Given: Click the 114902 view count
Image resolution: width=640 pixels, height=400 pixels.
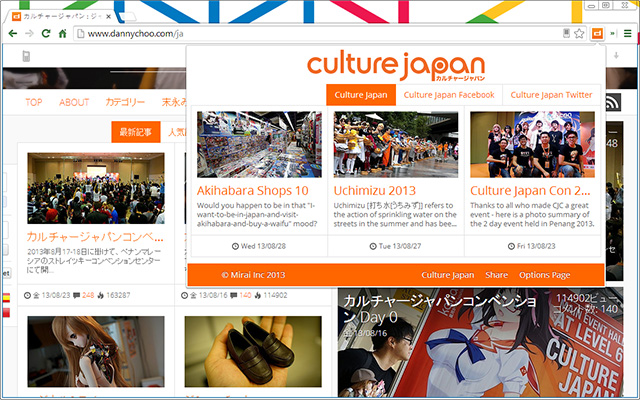Looking at the screenshot, I should click(x=275, y=295).
